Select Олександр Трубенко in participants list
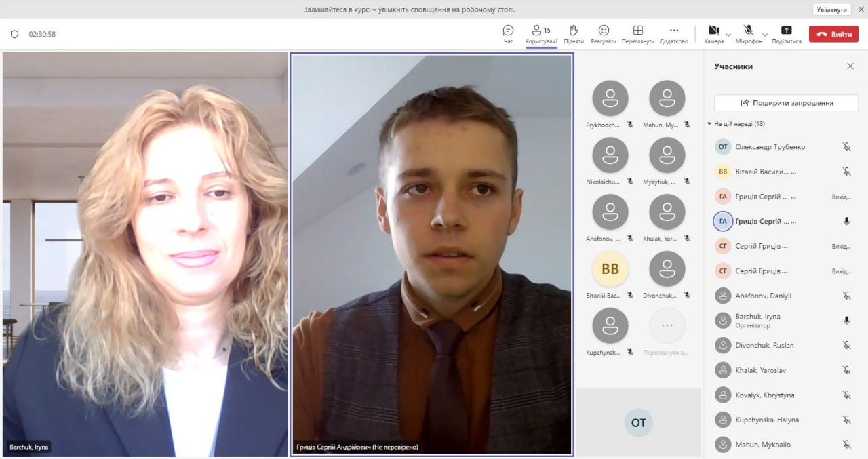The image size is (868, 459). (770, 147)
